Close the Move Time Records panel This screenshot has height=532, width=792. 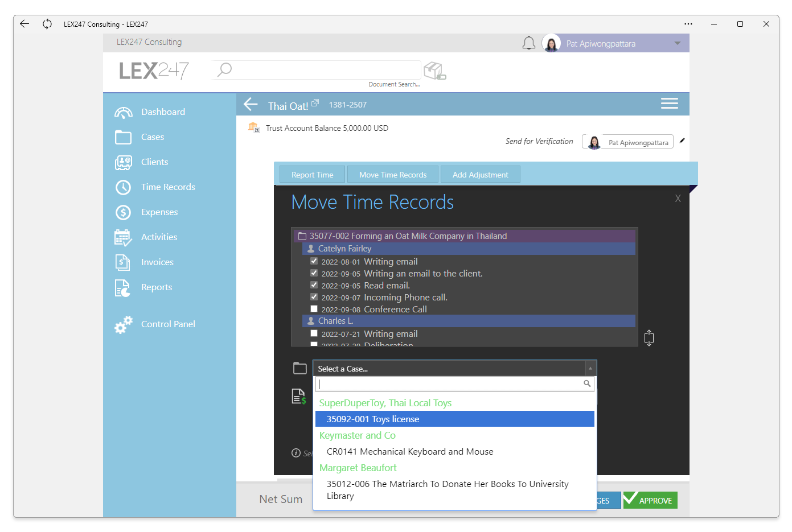678,199
